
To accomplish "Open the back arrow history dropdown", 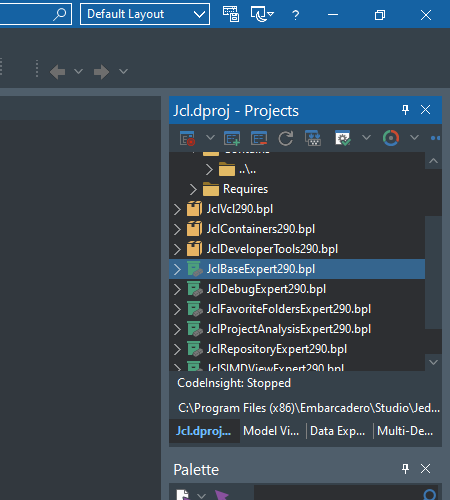I will 78,71.
